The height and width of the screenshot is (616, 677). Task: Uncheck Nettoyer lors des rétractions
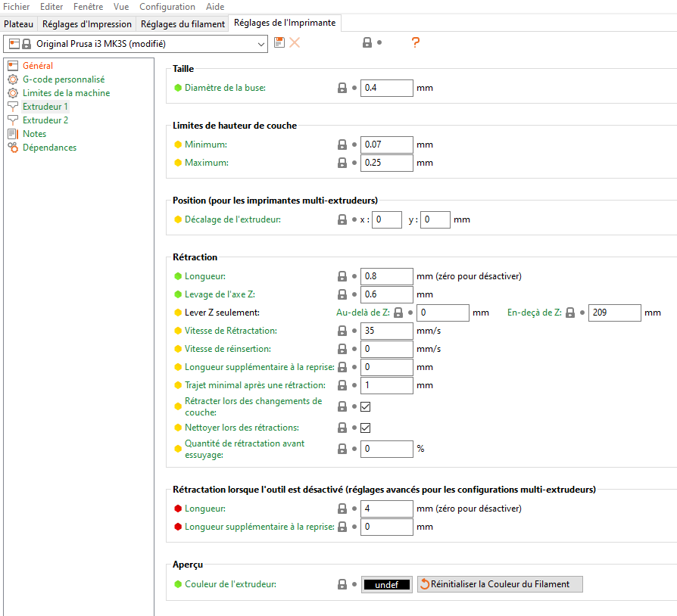(x=366, y=428)
